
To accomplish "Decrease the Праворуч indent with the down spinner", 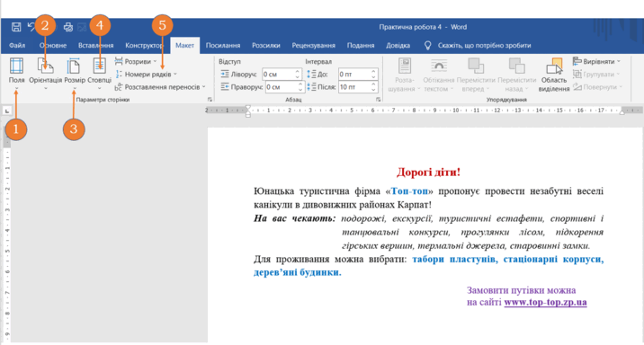I will pyautogui.click(x=300, y=90).
